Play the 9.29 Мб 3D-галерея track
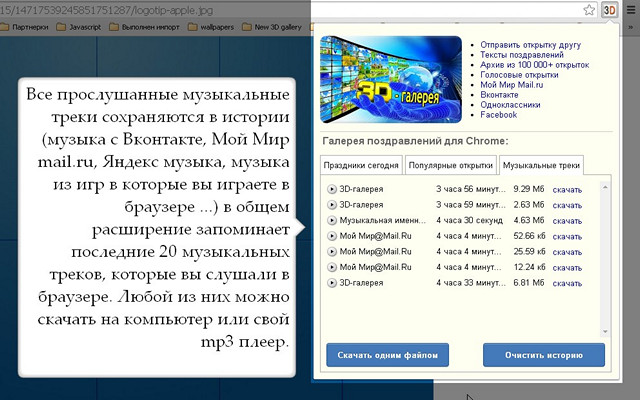 (x=332, y=189)
